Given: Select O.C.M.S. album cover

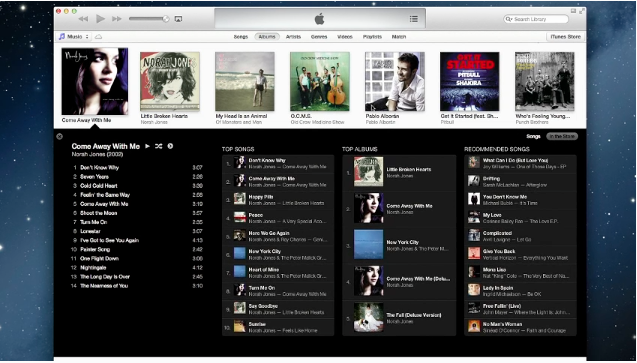Looking at the screenshot, I should tap(320, 81).
